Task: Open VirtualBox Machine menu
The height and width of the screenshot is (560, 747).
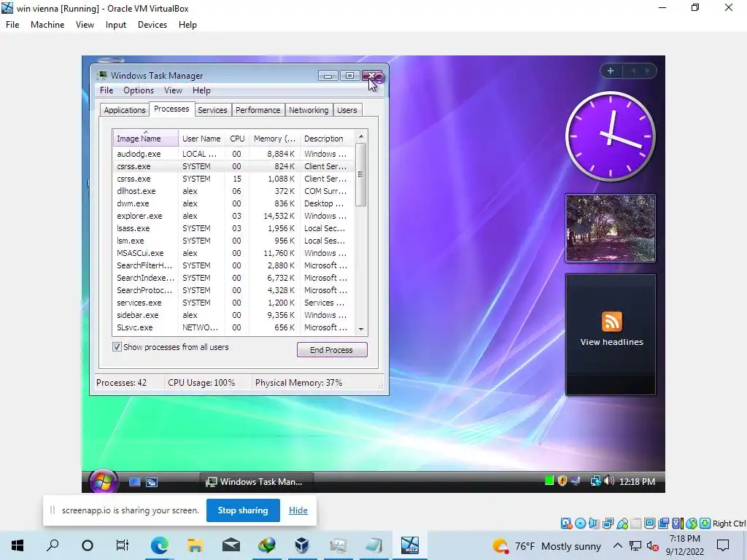Action: tap(47, 25)
